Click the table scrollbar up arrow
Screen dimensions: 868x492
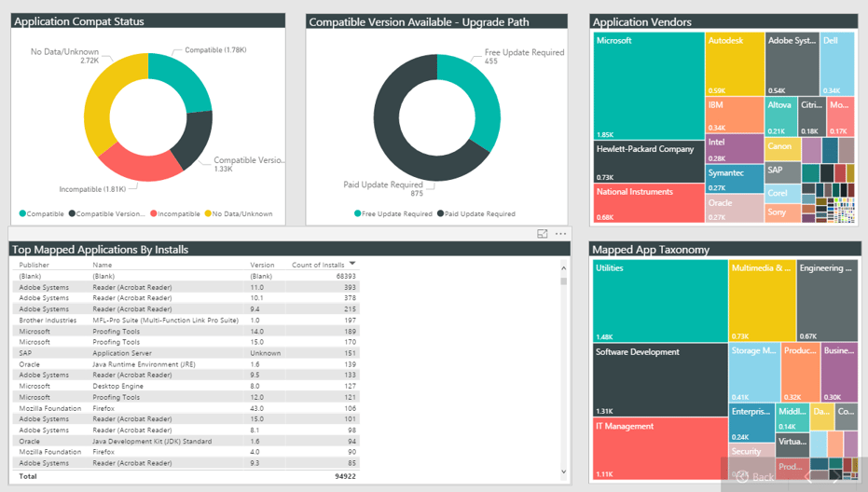pyautogui.click(x=563, y=268)
